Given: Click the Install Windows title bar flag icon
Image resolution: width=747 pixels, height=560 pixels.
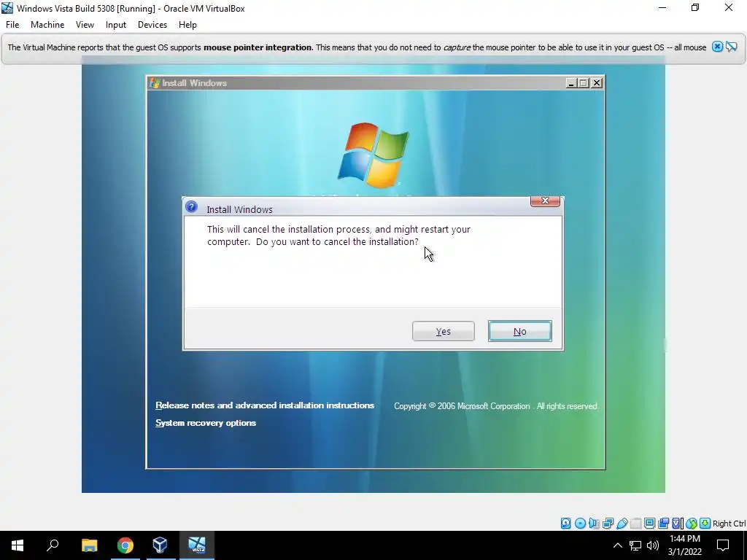Looking at the screenshot, I should coord(155,83).
